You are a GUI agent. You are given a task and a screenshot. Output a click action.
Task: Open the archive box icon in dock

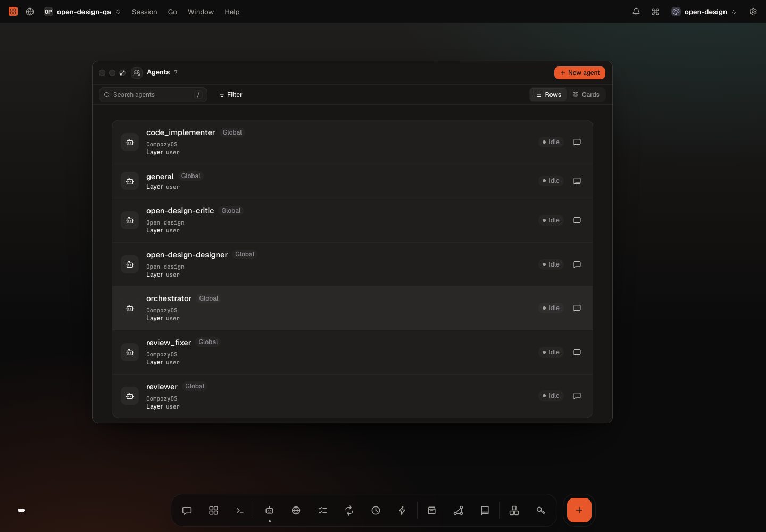coord(432,510)
